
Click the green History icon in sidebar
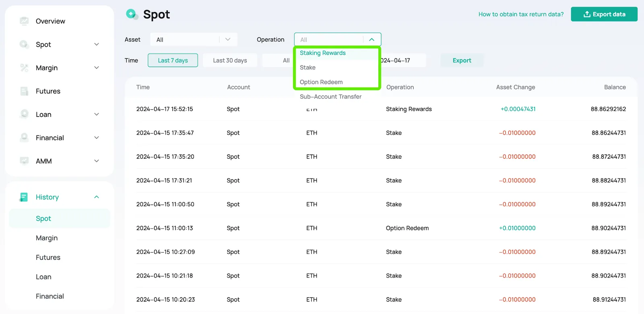[x=24, y=197]
